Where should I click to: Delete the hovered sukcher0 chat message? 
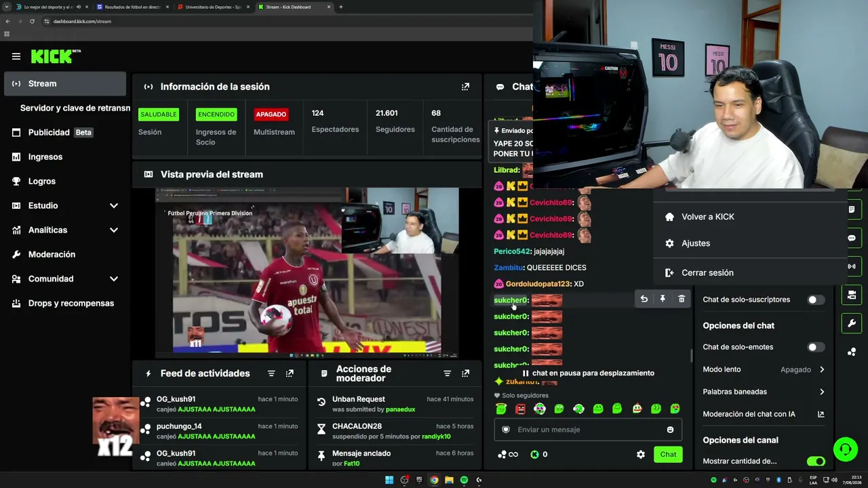(682, 299)
